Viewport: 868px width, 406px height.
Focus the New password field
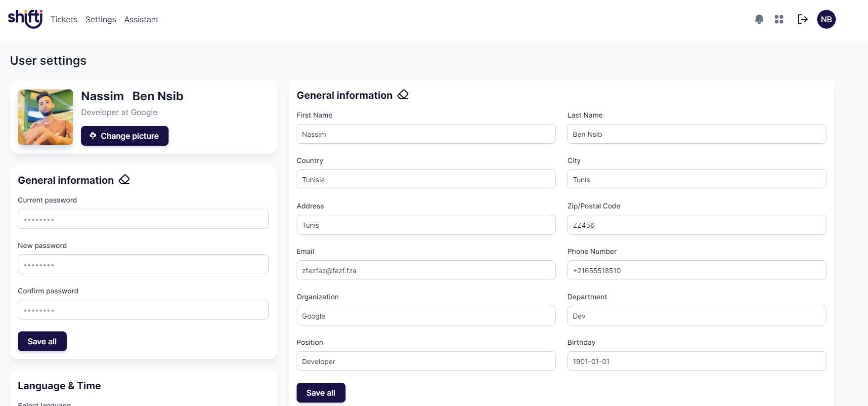click(x=143, y=264)
